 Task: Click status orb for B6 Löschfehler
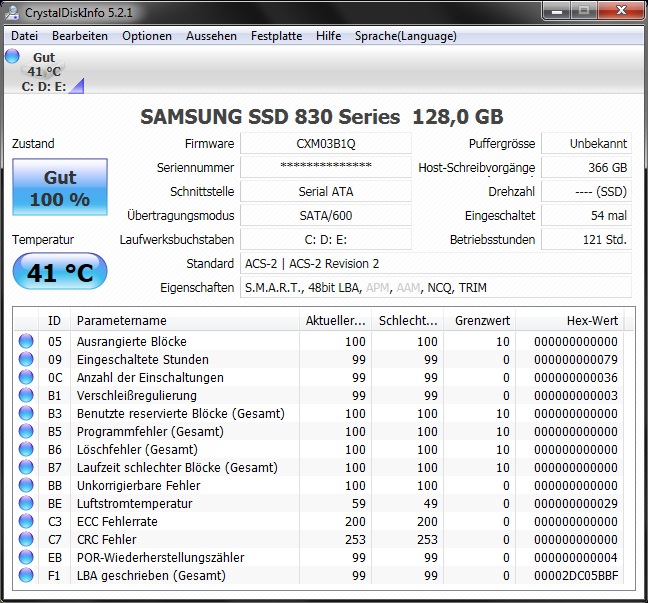tap(26, 449)
